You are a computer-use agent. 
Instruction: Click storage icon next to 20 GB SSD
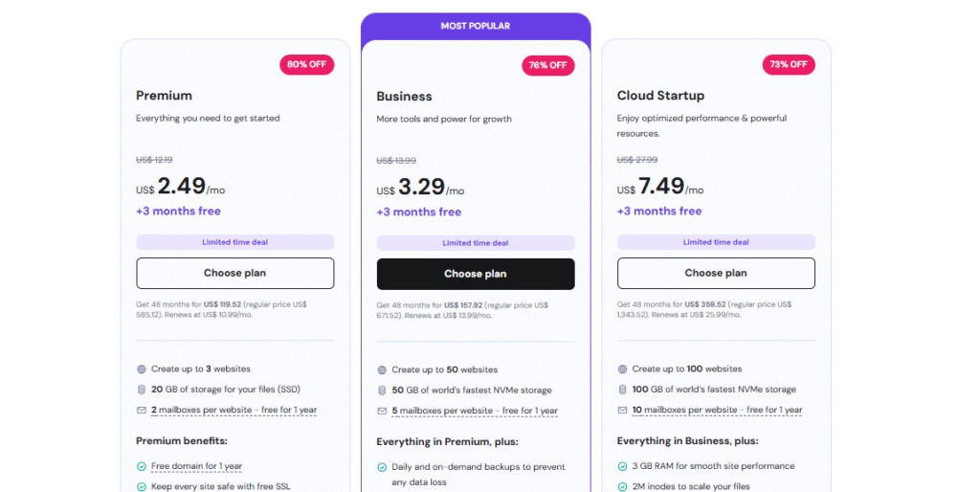(142, 390)
